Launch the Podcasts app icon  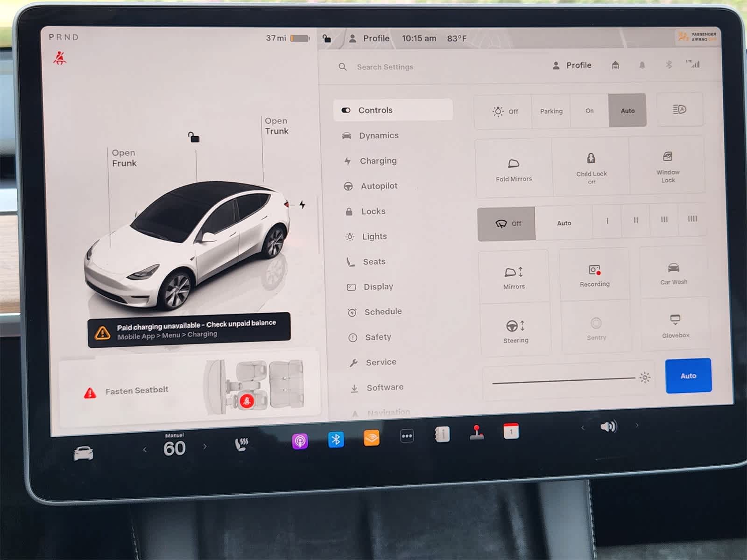300,441
